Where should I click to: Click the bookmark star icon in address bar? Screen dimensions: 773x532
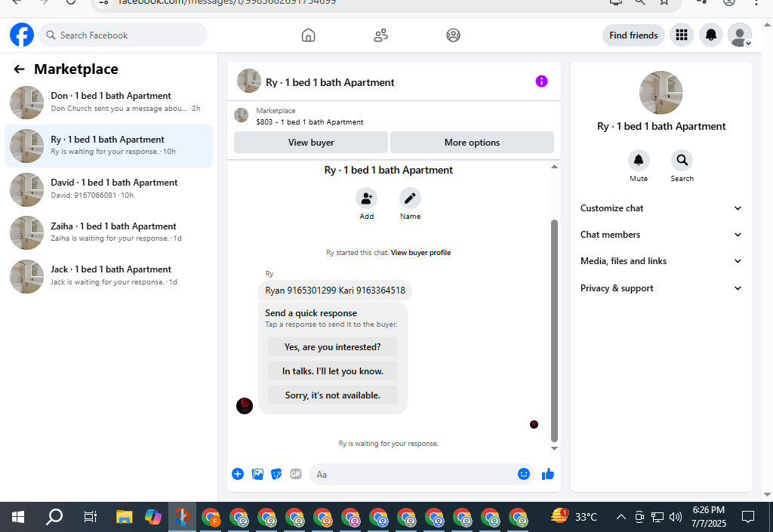click(x=664, y=2)
